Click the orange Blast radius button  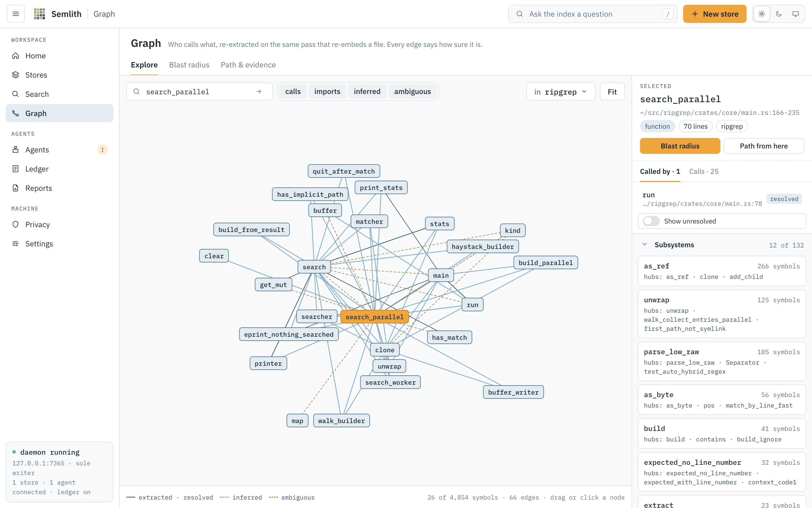(x=680, y=146)
